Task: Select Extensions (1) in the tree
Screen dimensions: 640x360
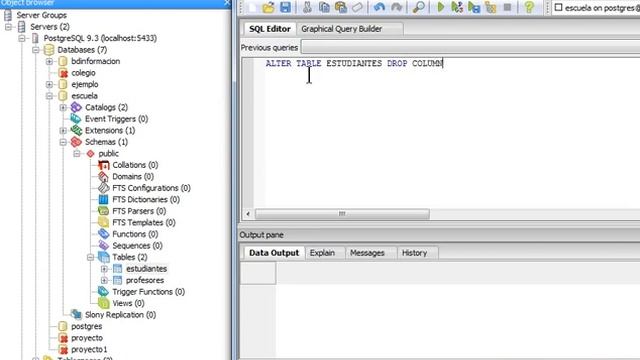Action: pyautogui.click(x=110, y=131)
